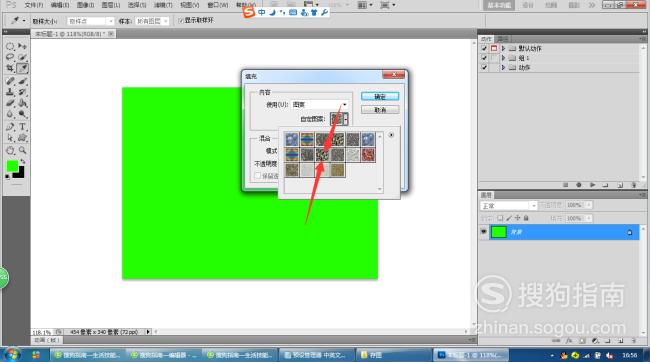Open 样本 sample layers dropdown
The image size is (650, 362).
point(152,21)
